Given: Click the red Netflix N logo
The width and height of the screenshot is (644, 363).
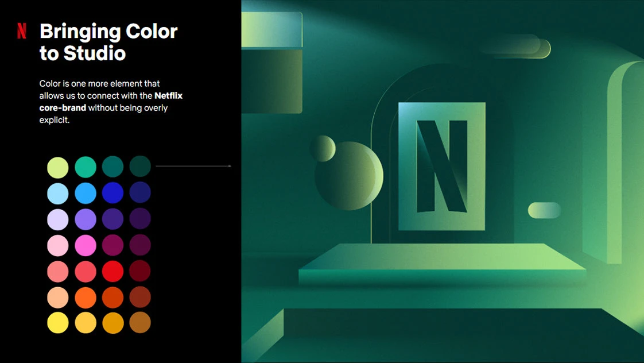Looking at the screenshot, I should [22, 31].
